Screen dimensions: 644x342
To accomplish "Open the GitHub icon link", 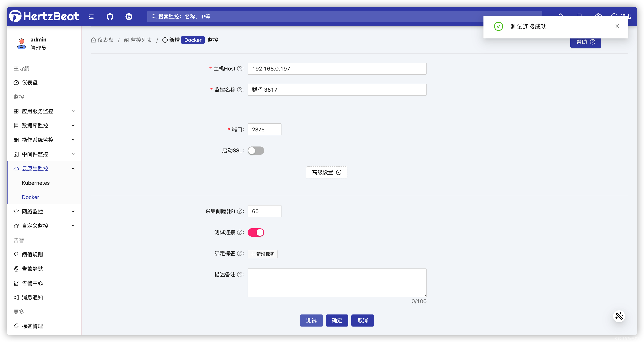I will click(x=110, y=17).
